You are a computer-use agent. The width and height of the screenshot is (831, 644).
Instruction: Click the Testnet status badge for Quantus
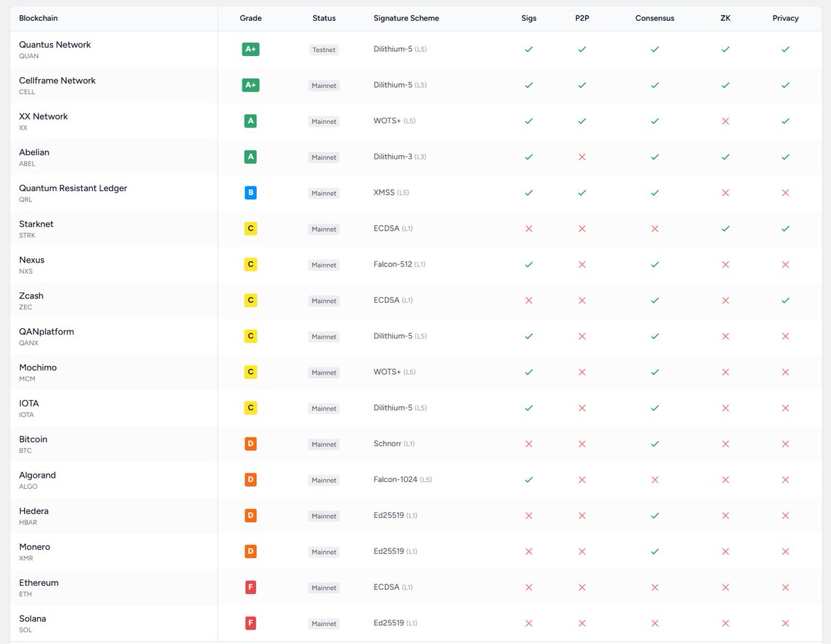[324, 50]
